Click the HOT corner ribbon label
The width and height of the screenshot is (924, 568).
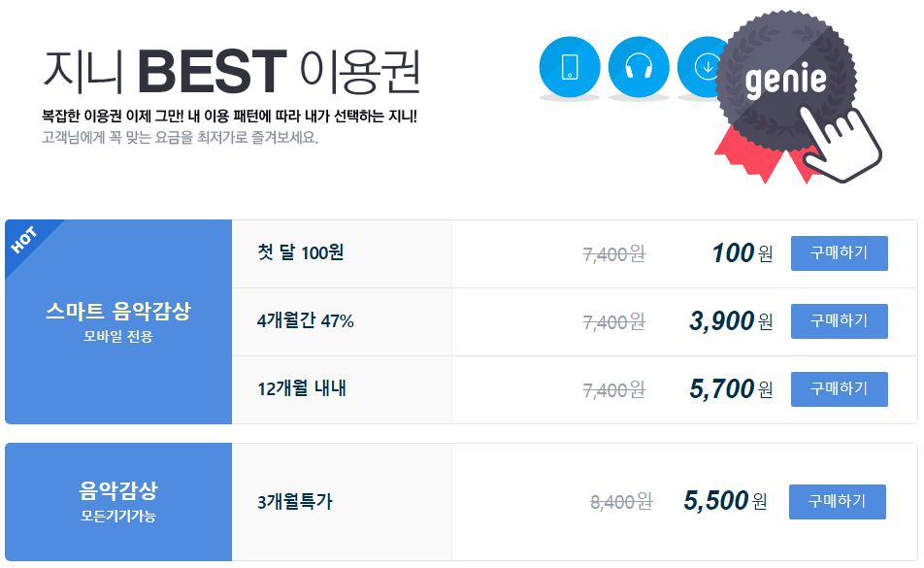(x=24, y=240)
